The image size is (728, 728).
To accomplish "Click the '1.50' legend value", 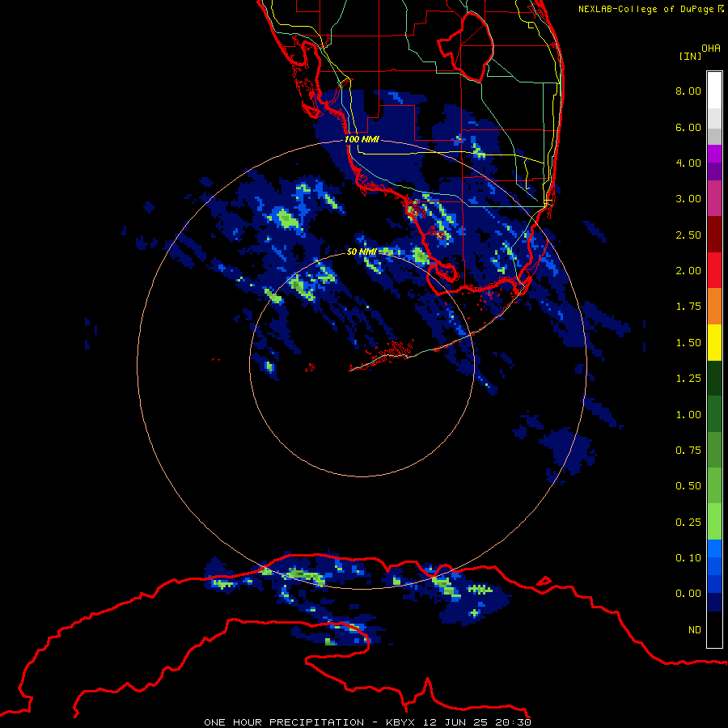I will [688, 343].
